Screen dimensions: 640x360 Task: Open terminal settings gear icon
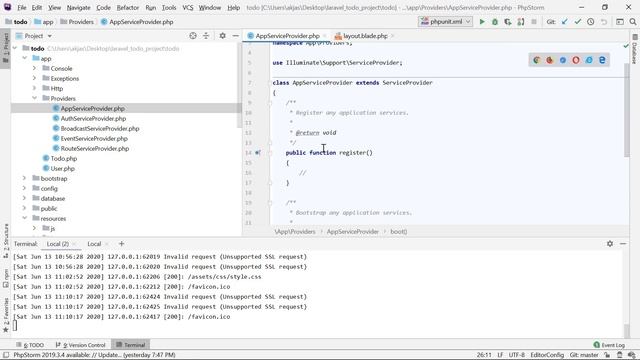[x=610, y=244]
